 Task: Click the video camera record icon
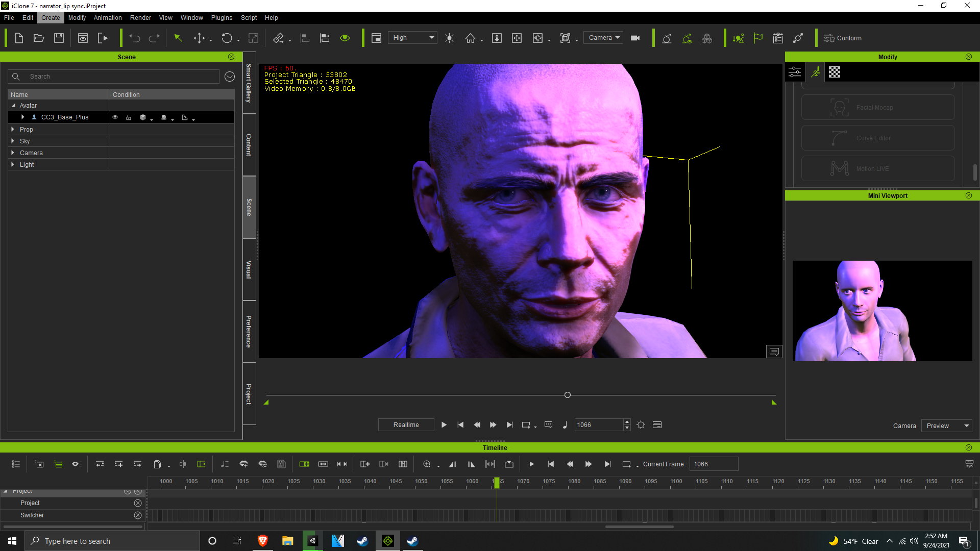635,38
